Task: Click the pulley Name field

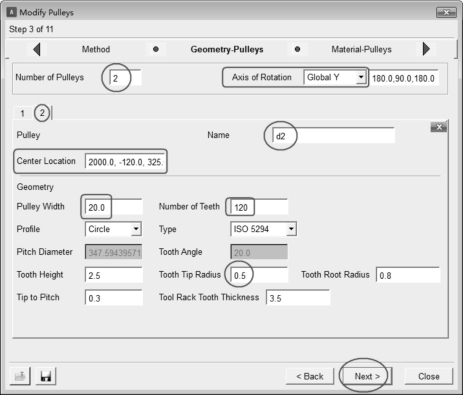Action: click(x=333, y=136)
